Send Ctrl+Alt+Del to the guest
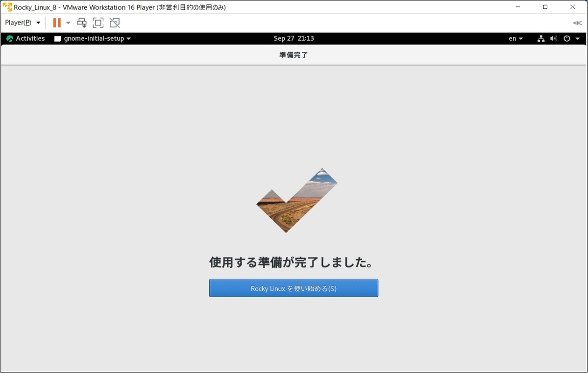Viewport: 588px width, 373px height. (81, 23)
